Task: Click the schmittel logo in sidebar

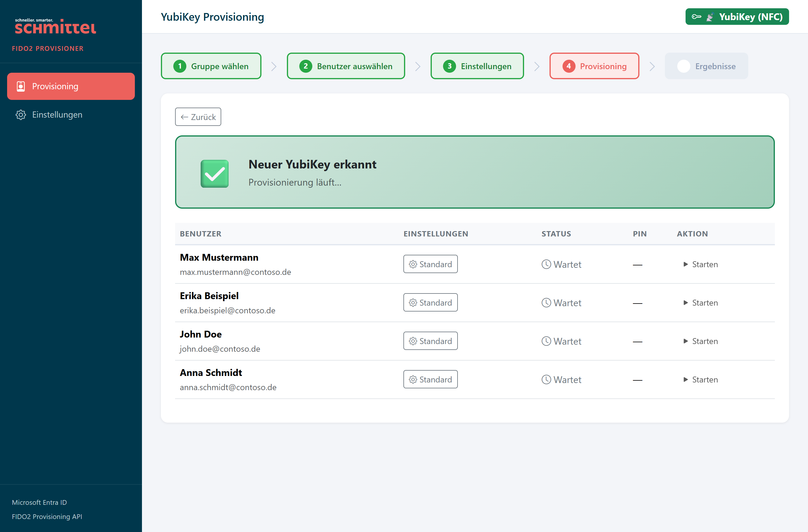Action: [55, 26]
